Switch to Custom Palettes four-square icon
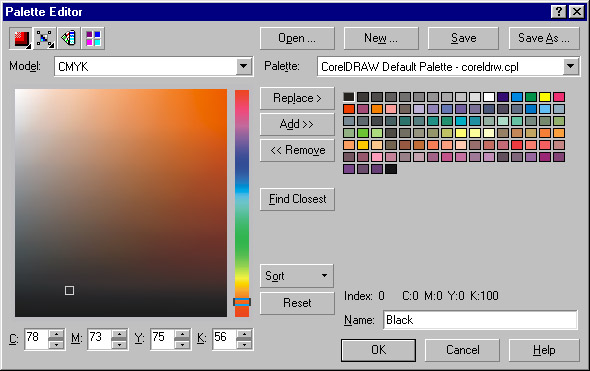 tap(93, 38)
